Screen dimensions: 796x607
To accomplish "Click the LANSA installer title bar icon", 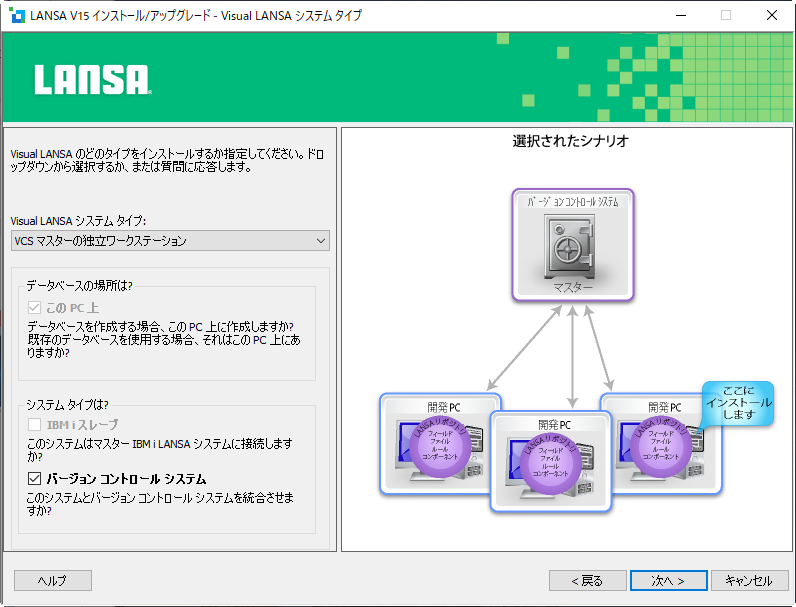I will 17,15.
